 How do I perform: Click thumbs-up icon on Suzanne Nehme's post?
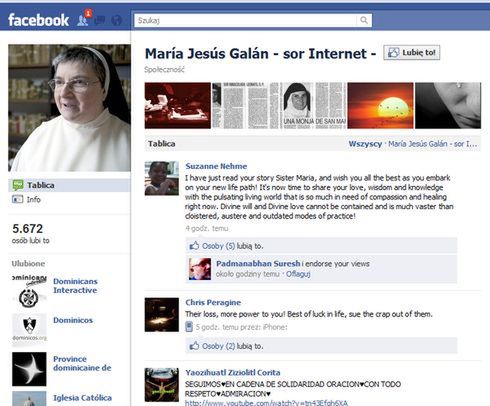point(194,246)
